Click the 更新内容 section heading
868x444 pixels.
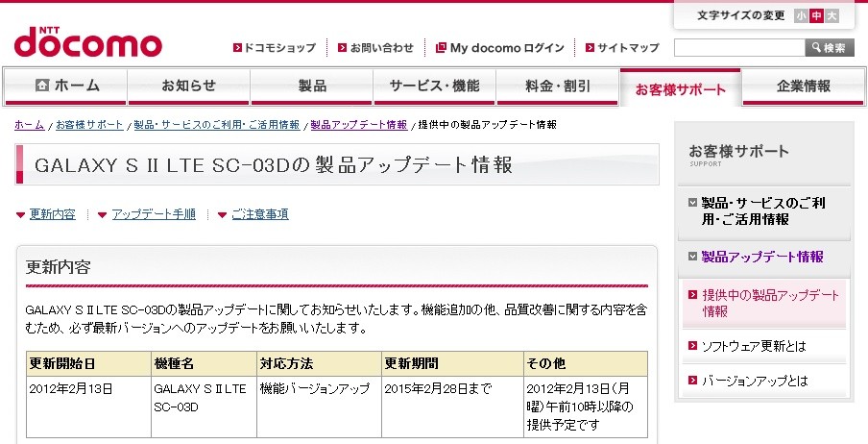(59, 267)
